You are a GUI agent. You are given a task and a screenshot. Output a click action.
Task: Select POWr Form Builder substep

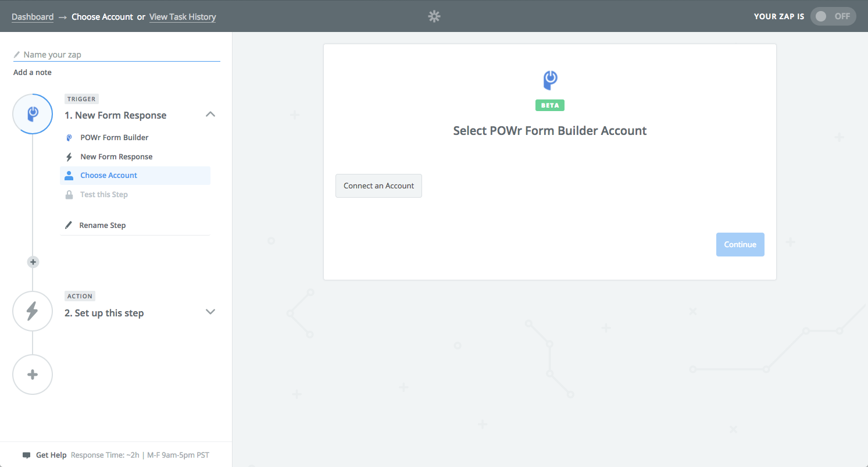[135, 138]
